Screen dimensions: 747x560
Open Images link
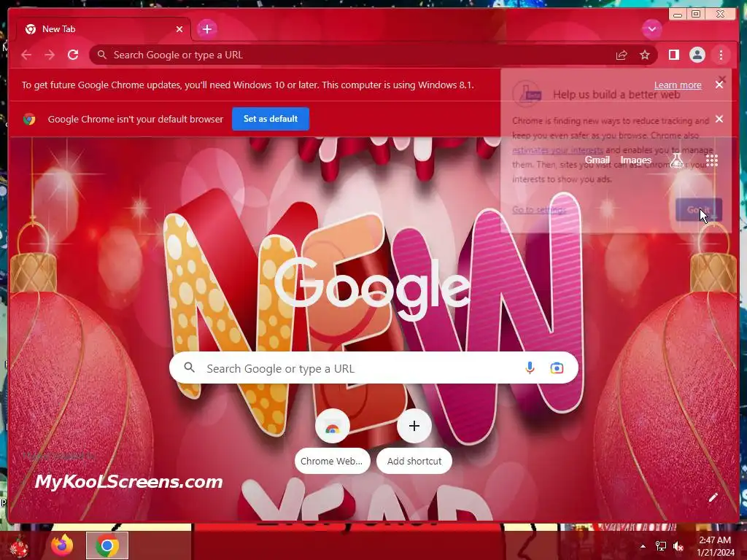[x=635, y=160]
